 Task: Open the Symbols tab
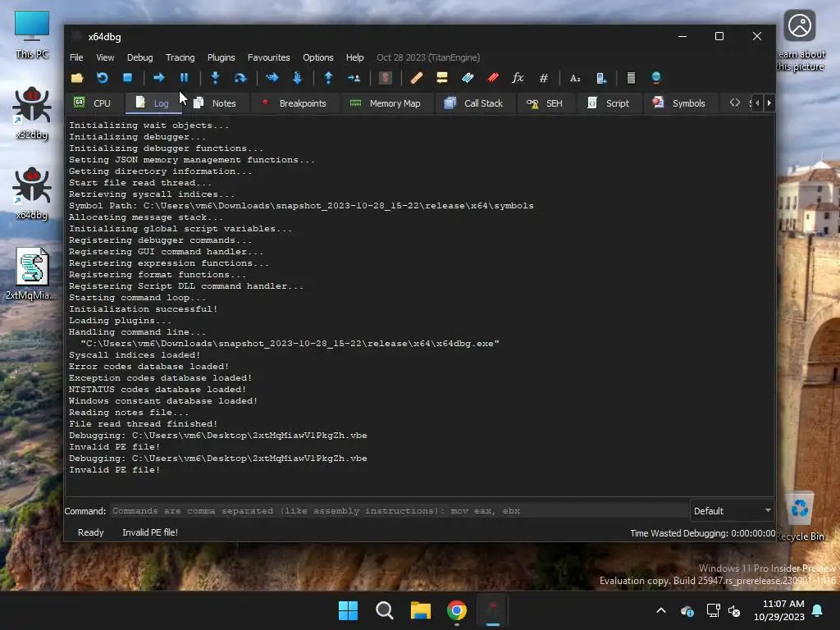click(679, 103)
